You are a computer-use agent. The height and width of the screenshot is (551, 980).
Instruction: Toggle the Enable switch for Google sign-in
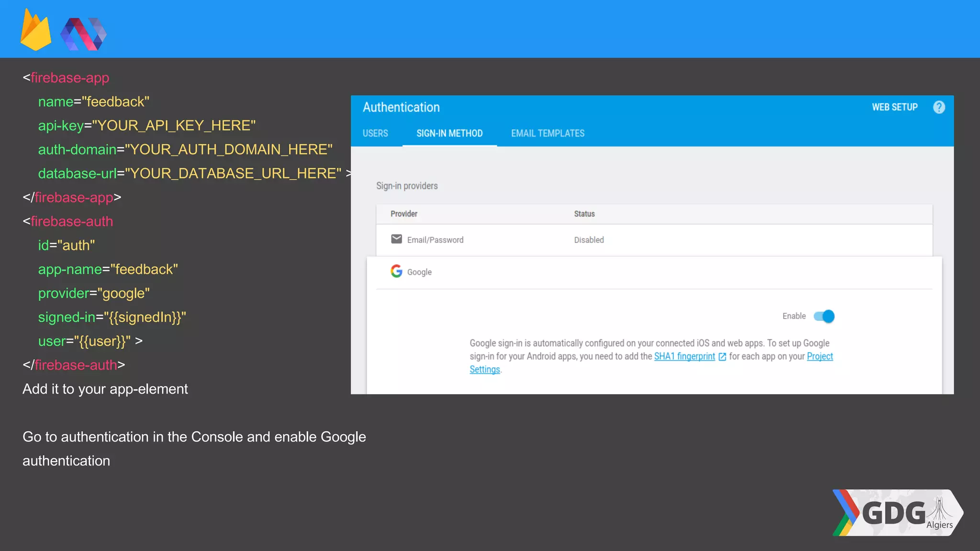[824, 316]
